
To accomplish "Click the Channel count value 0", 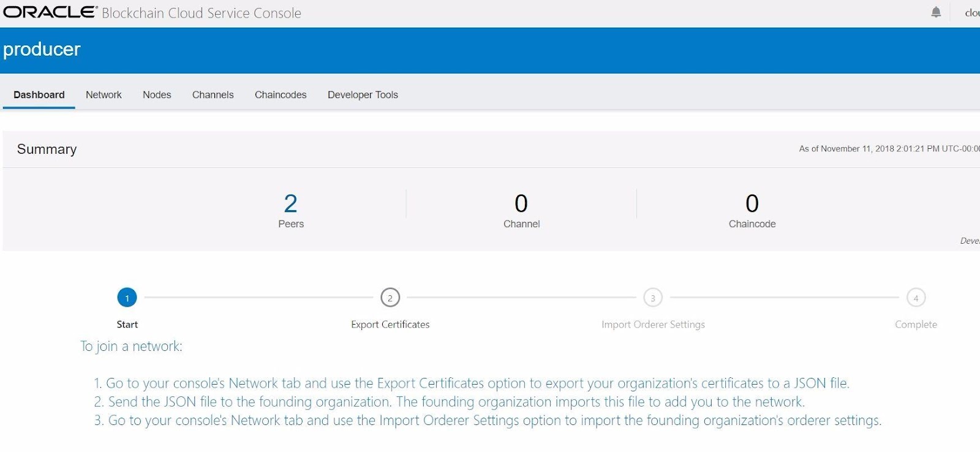I will point(521,203).
